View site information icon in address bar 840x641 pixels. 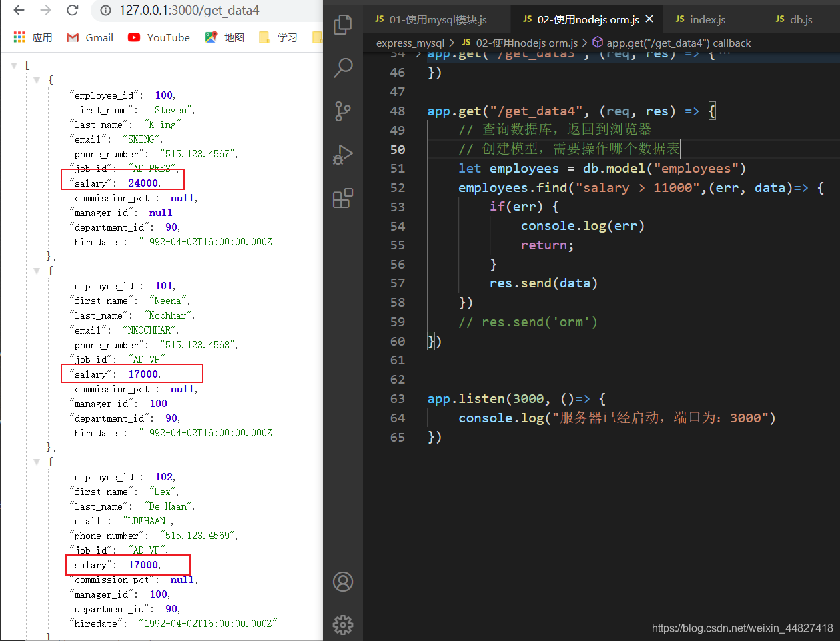click(105, 11)
